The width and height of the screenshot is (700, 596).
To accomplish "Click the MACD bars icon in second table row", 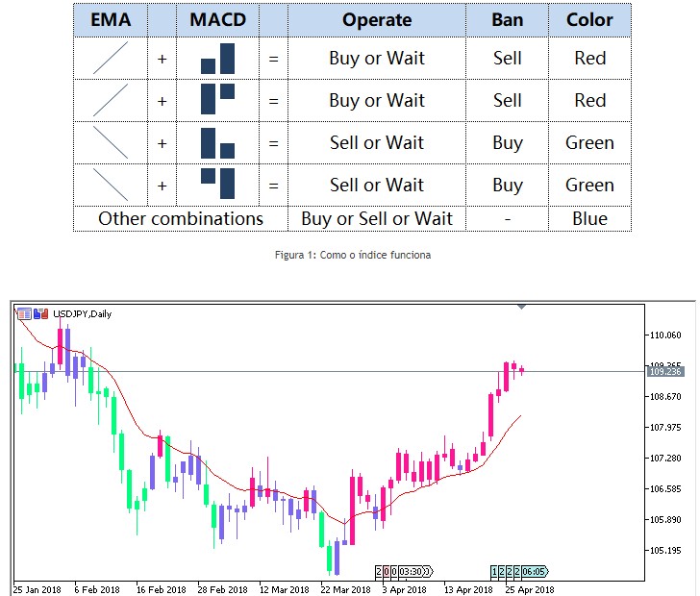I will pyautogui.click(x=217, y=100).
